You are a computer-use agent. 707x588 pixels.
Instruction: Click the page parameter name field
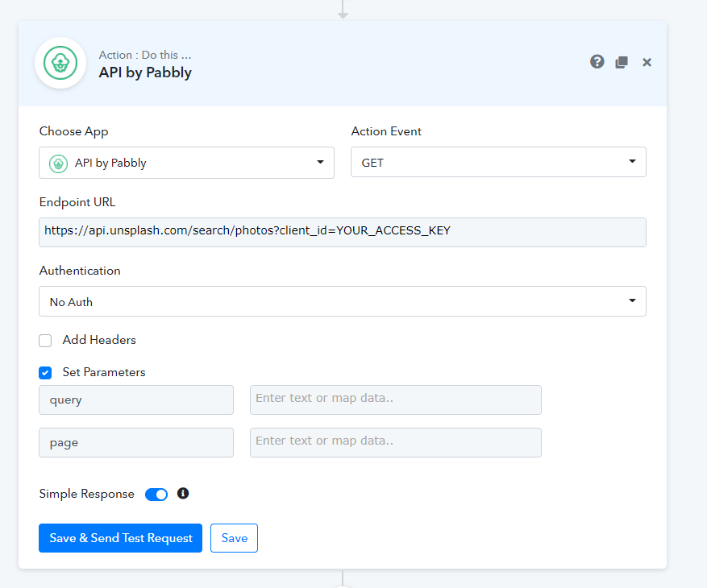136,442
